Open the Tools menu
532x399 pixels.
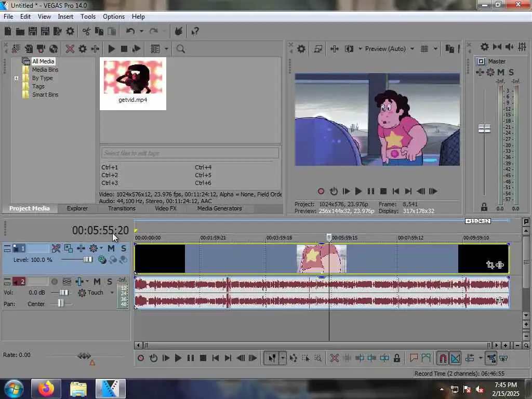(88, 17)
